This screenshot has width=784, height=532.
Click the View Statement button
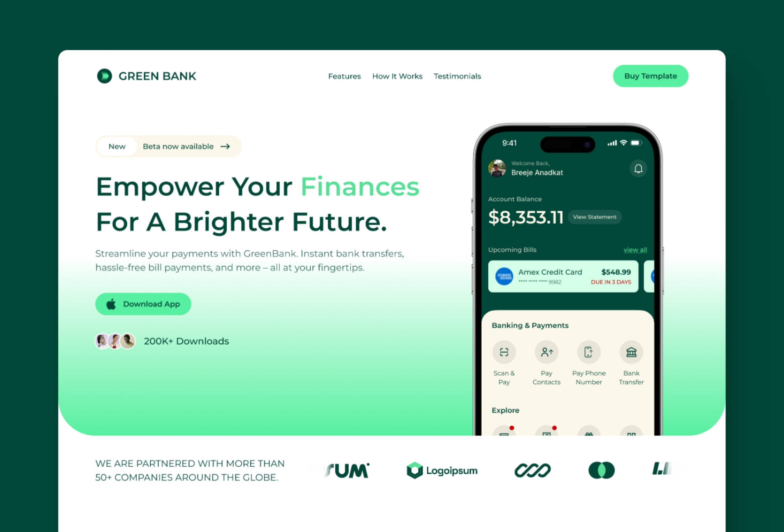[x=595, y=217]
